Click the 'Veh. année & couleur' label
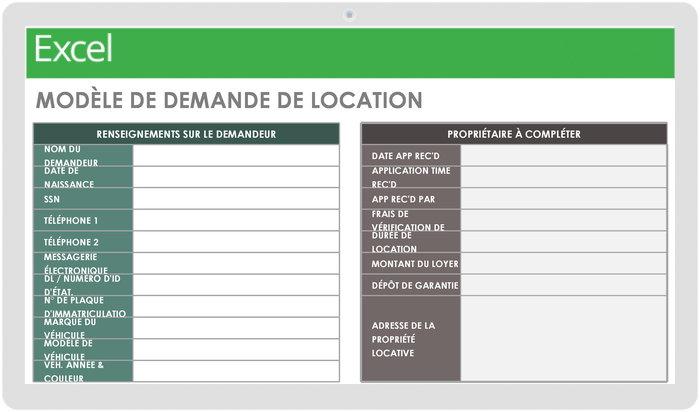This screenshot has height=412, width=700. point(83,371)
